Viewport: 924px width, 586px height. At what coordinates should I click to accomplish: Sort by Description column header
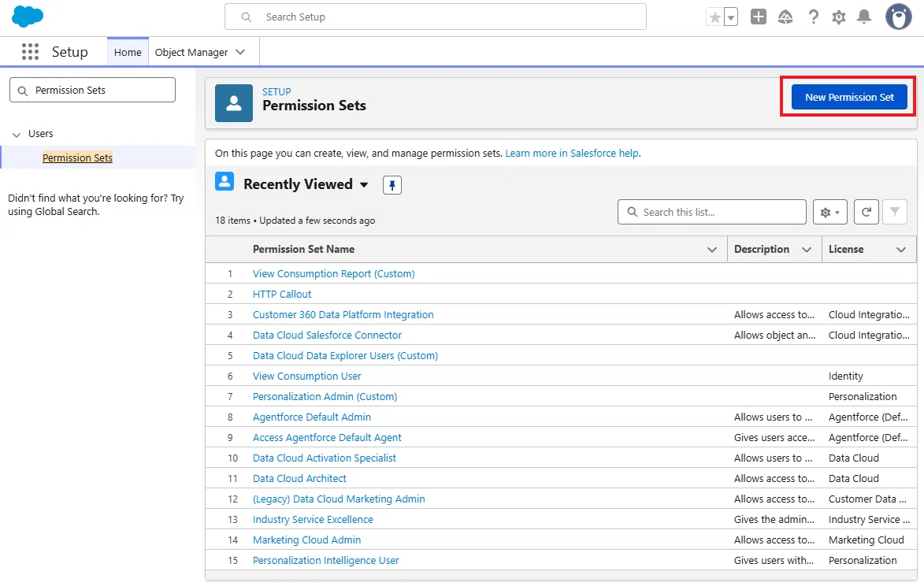pyautogui.click(x=762, y=250)
